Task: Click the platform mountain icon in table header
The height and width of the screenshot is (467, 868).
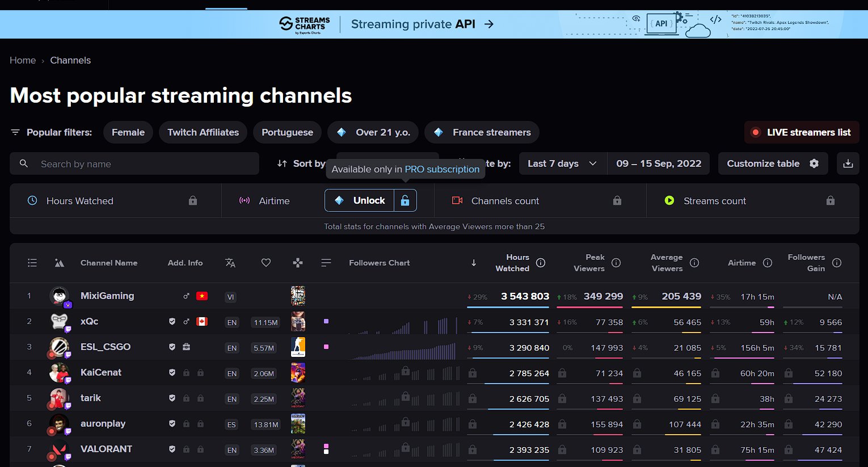Action: coord(60,263)
